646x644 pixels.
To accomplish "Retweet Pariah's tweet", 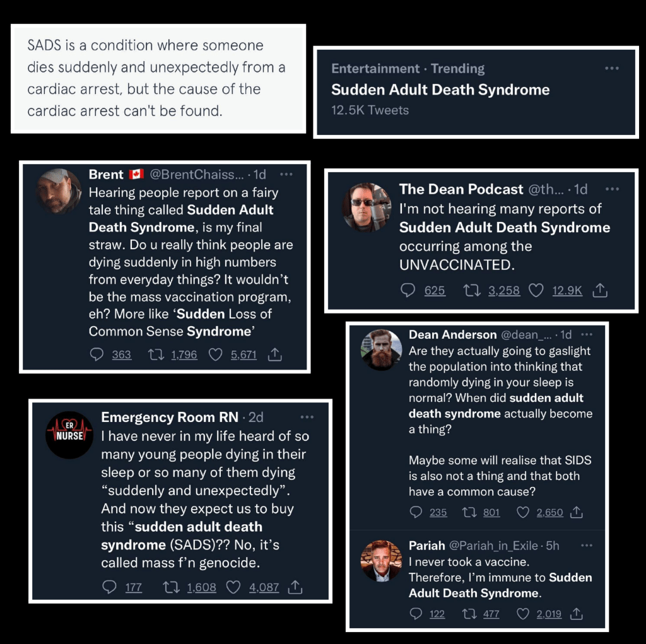I will click(x=469, y=614).
